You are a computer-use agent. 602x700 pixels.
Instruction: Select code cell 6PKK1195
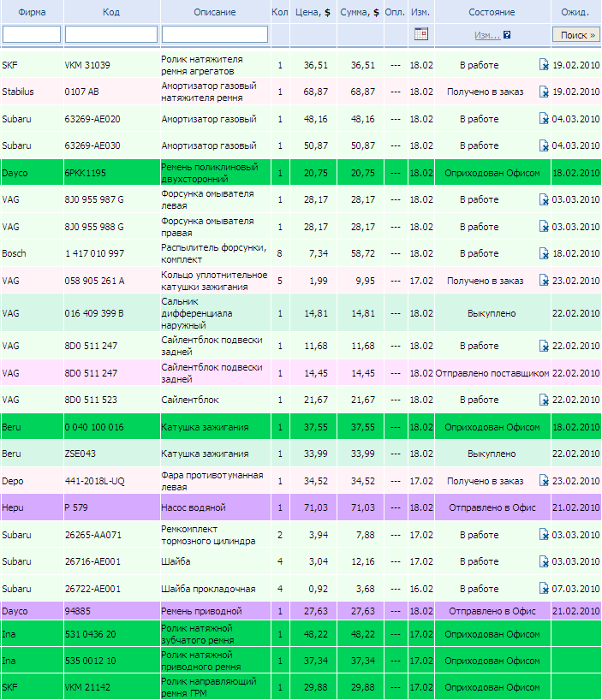[86, 173]
